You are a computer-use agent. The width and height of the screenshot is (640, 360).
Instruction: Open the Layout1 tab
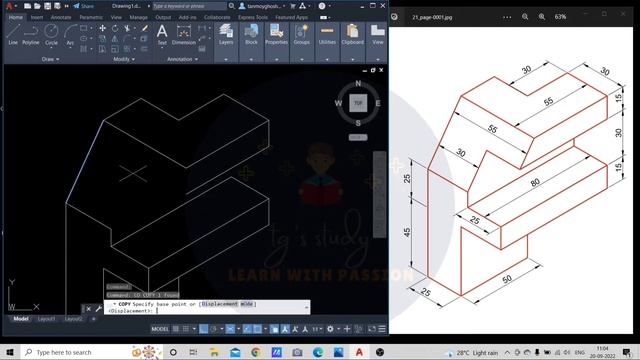pos(47,319)
